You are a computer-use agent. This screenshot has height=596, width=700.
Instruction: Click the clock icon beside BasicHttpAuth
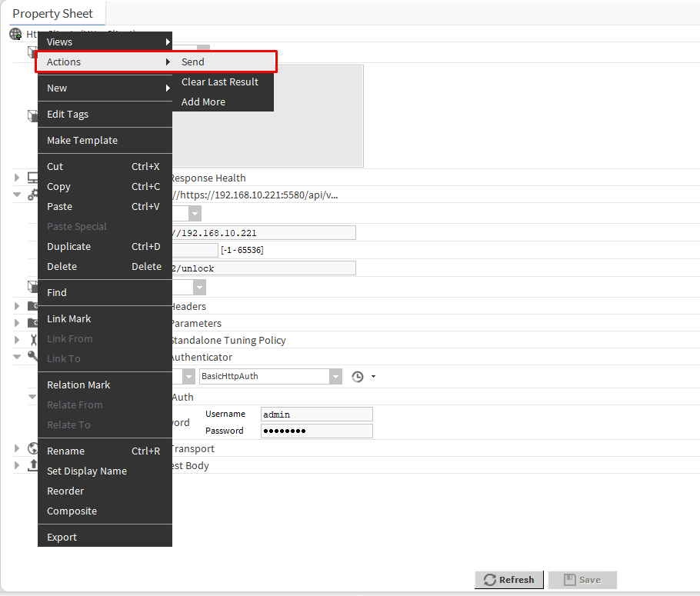point(358,377)
